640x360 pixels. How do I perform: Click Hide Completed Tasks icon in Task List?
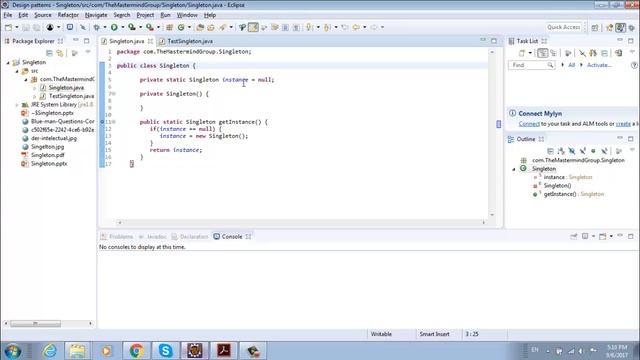(582, 53)
